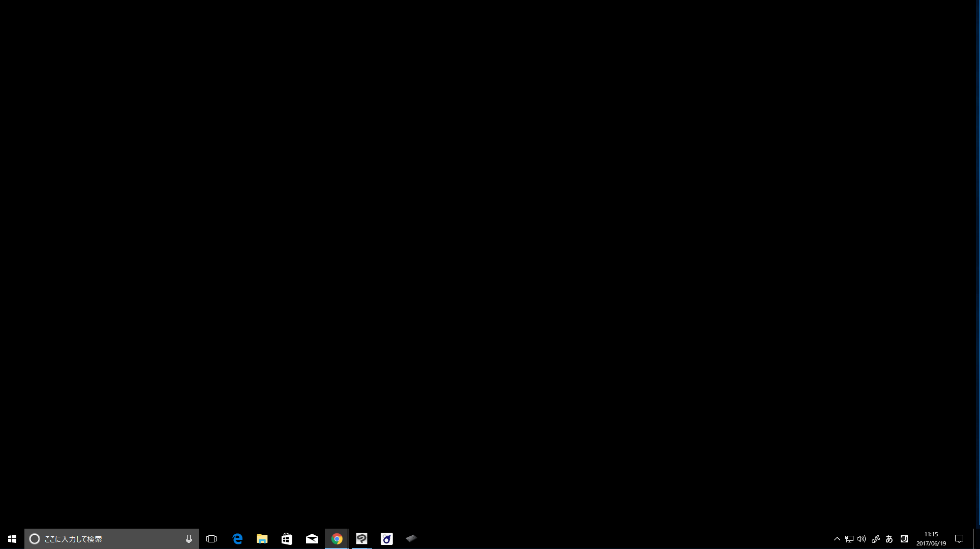Open the blue swirl taskbar app
Image resolution: width=980 pixels, height=549 pixels.
(387, 539)
